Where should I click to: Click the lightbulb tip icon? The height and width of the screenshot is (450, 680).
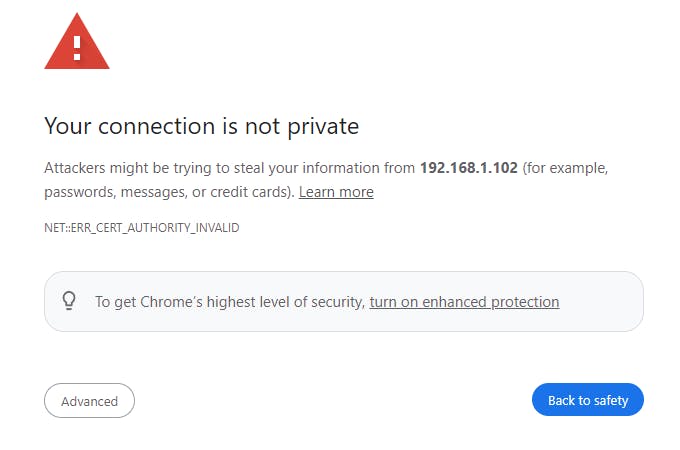pos(69,301)
